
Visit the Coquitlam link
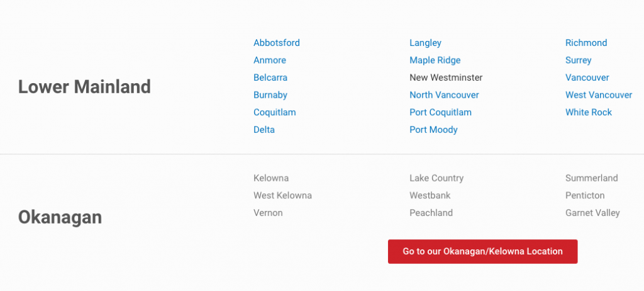[x=274, y=112]
